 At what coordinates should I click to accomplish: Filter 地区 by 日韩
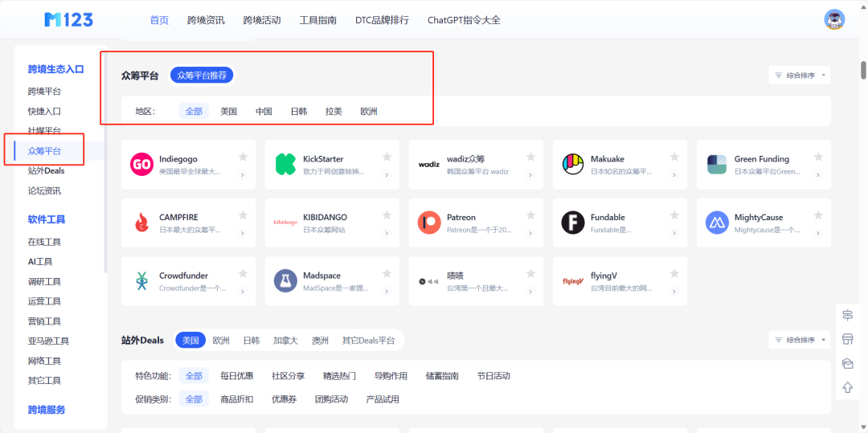coord(299,111)
